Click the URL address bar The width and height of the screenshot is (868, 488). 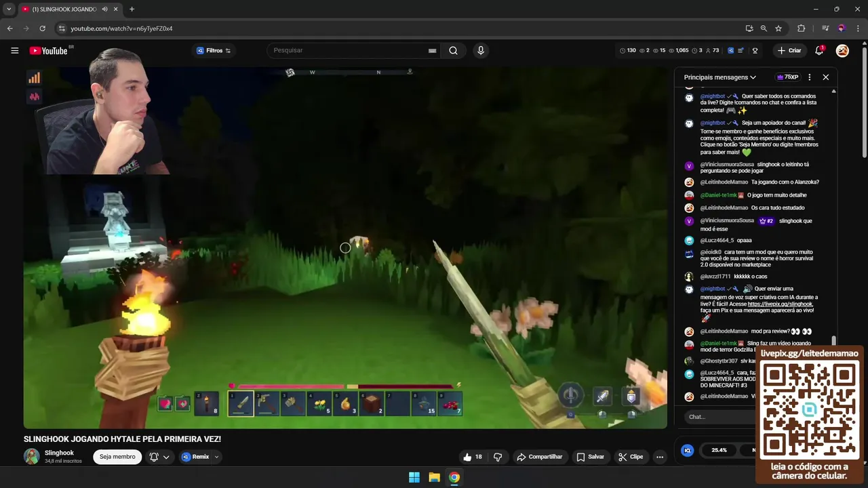(400, 28)
